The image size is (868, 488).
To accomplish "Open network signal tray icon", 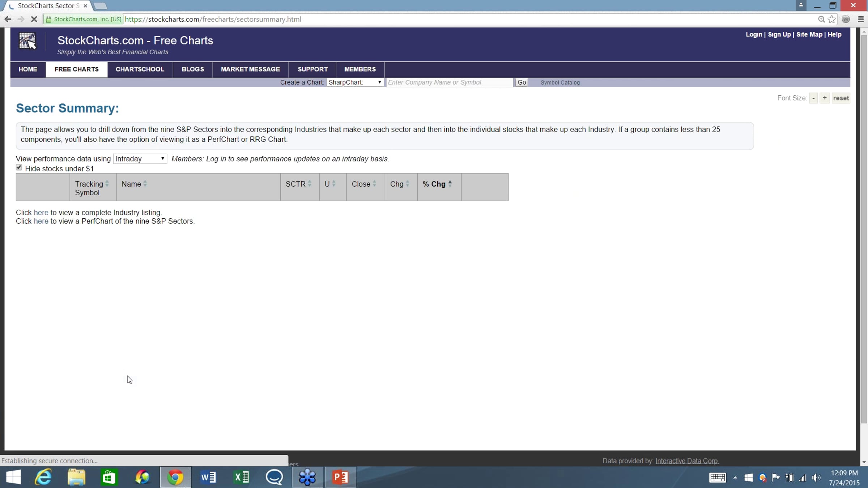I will point(803,478).
